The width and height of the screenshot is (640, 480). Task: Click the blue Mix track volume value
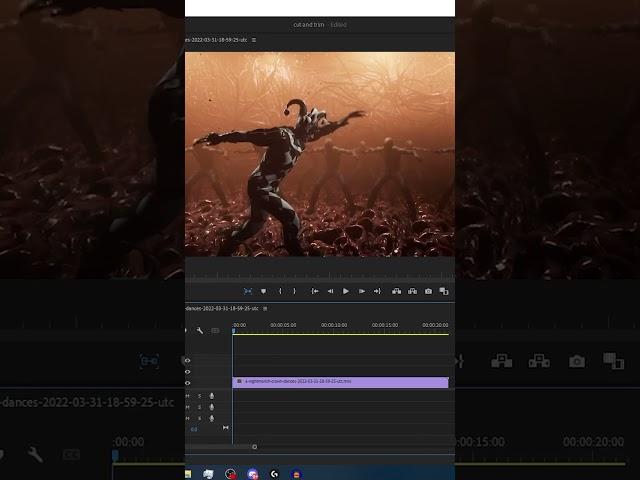[194, 429]
